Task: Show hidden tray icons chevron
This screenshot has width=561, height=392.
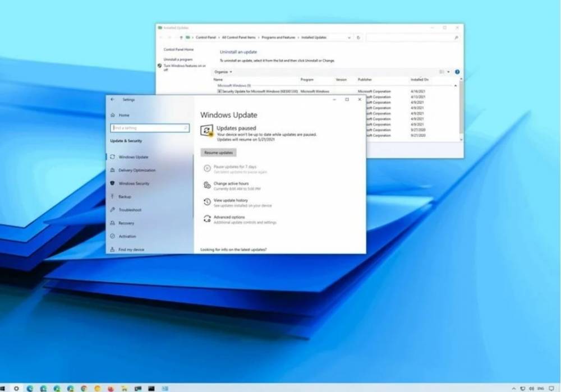Action: 514,389
